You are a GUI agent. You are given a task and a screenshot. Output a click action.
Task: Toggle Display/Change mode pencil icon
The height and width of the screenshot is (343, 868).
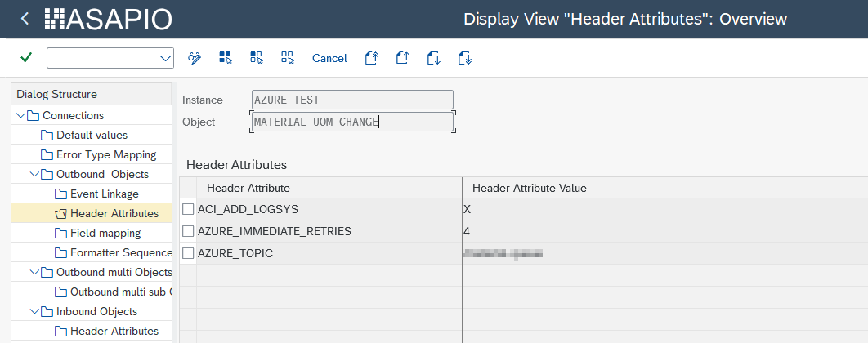tap(195, 57)
